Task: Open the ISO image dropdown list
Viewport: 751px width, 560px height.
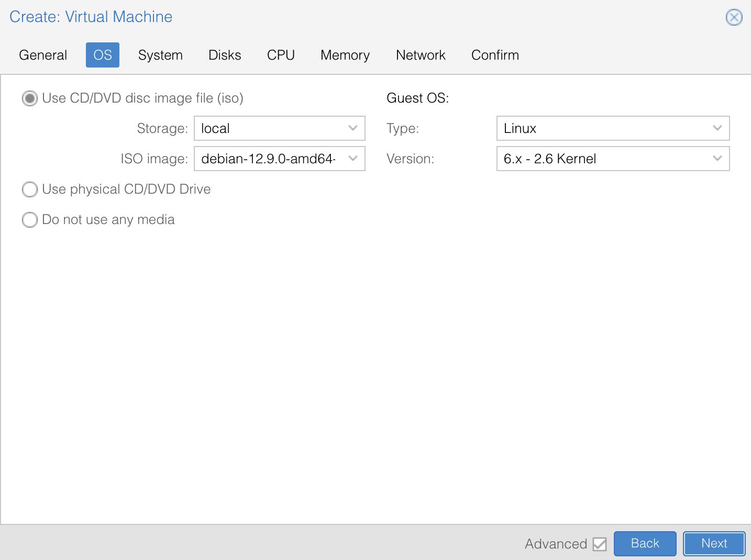Action: [353, 159]
